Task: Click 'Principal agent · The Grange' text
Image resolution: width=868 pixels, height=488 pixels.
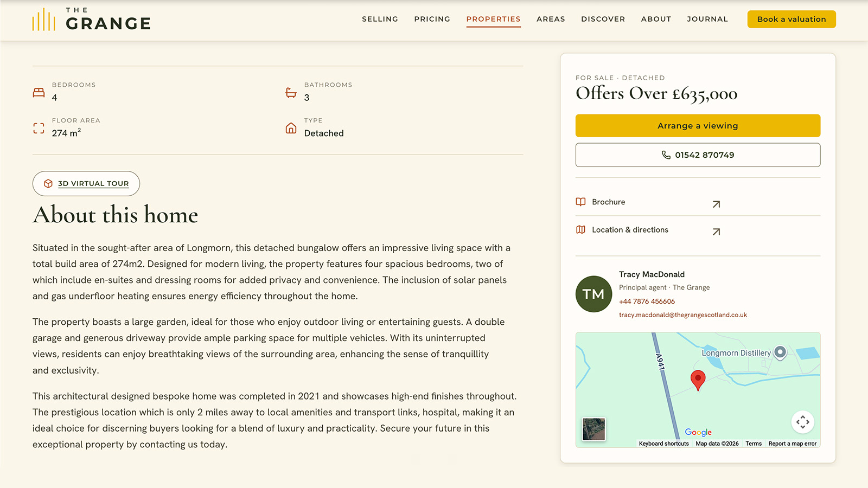Action: point(664,287)
